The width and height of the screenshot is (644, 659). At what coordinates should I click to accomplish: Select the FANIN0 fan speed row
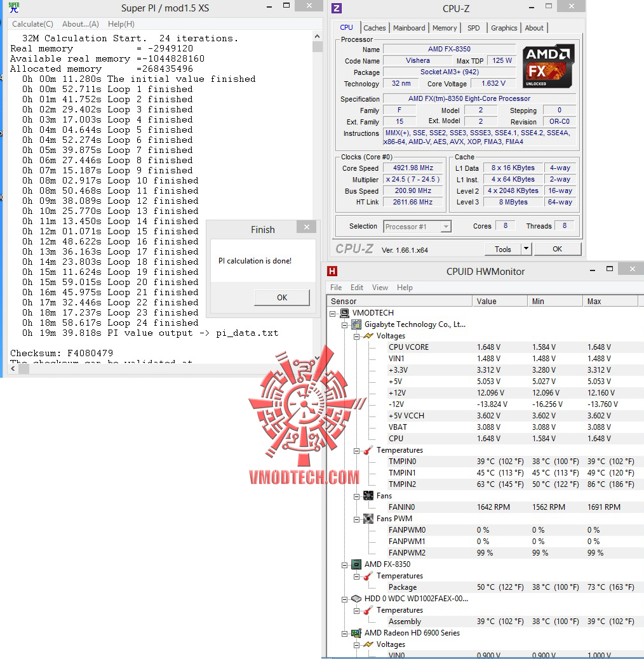coord(515,507)
